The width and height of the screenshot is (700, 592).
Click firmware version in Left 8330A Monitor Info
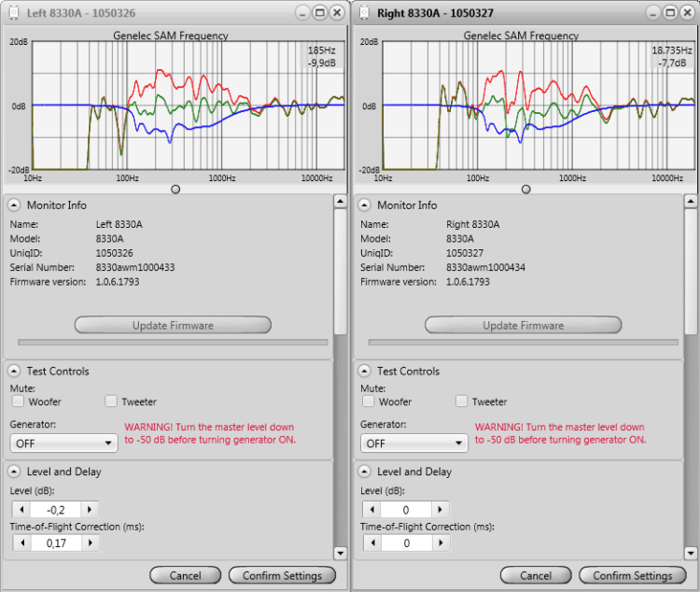click(x=118, y=281)
